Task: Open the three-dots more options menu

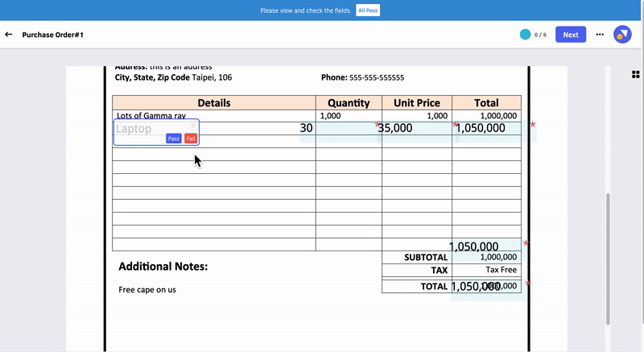Action: click(x=600, y=35)
